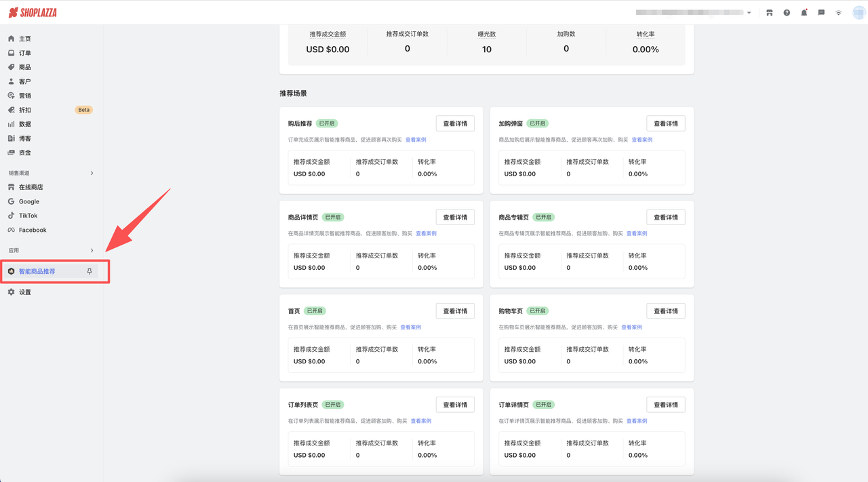Viewport: 868px width, 482px height.
Task: Navigate to 在线商店 in sidebar
Action: click(31, 187)
